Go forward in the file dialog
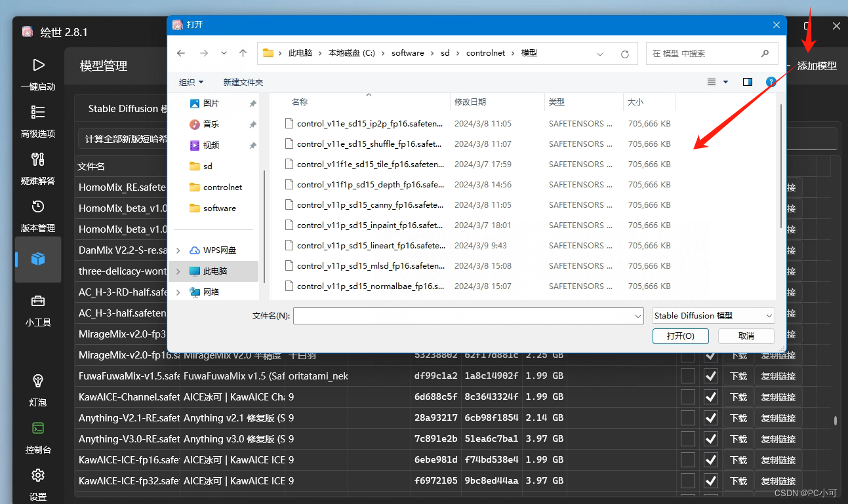This screenshot has width=848, height=504. [x=204, y=54]
